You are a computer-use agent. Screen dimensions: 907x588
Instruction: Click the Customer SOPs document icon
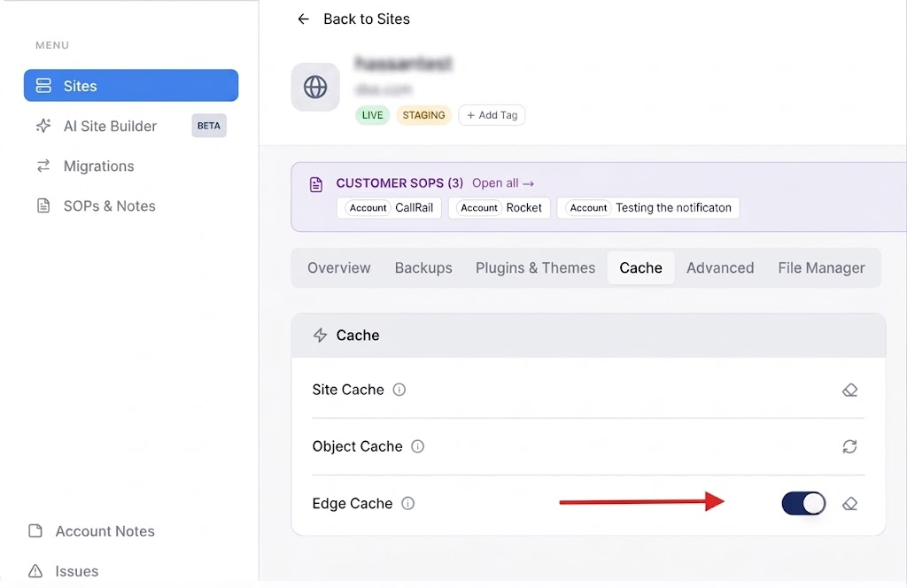[x=316, y=184]
